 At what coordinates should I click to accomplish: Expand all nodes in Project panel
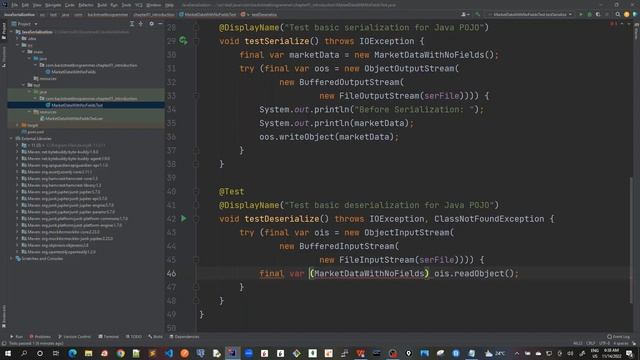point(132,24)
